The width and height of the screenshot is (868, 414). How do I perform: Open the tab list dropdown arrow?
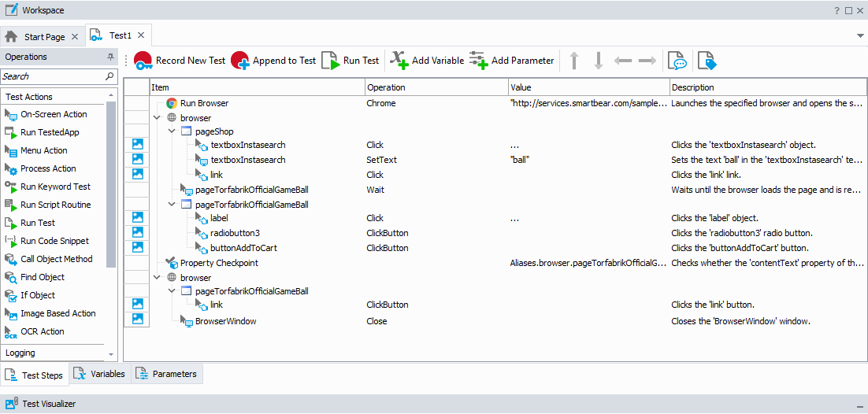(860, 36)
